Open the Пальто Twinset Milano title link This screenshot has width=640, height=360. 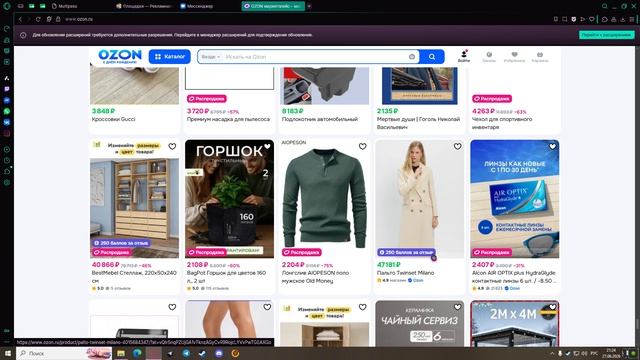tap(405, 273)
